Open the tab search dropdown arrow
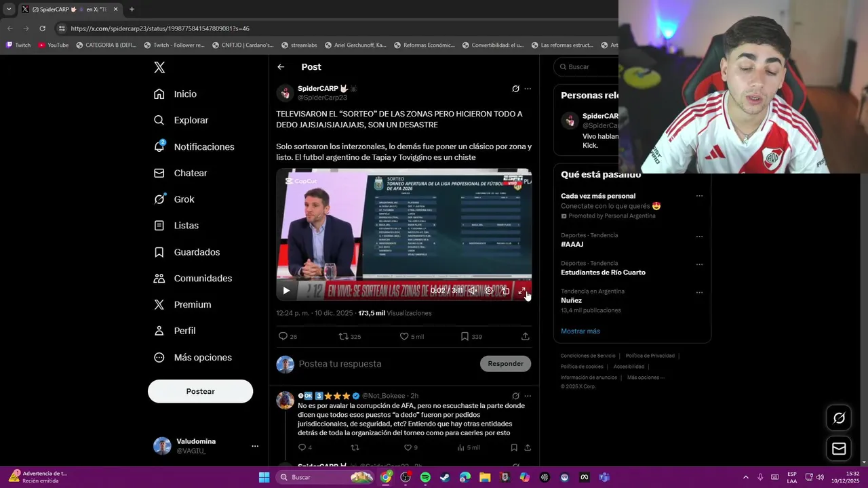This screenshot has height=488, width=868. coord(9,9)
